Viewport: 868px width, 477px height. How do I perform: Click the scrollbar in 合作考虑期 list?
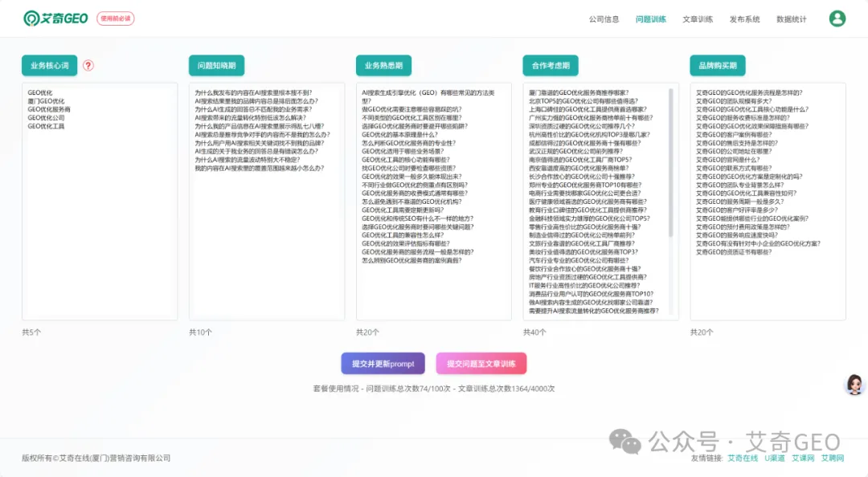tap(672, 161)
